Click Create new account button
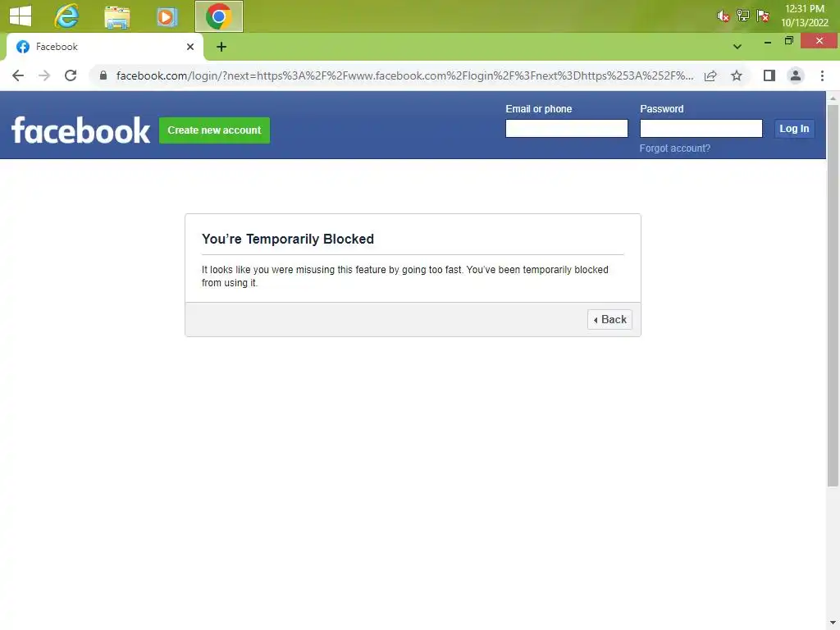This screenshot has height=630, width=840. pyautogui.click(x=214, y=130)
